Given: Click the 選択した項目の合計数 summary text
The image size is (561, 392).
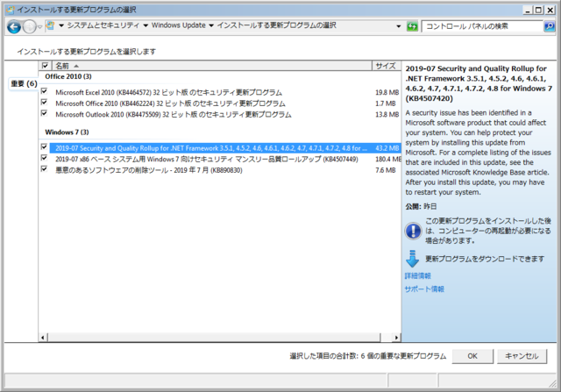Looking at the screenshot, I should click(x=368, y=356).
